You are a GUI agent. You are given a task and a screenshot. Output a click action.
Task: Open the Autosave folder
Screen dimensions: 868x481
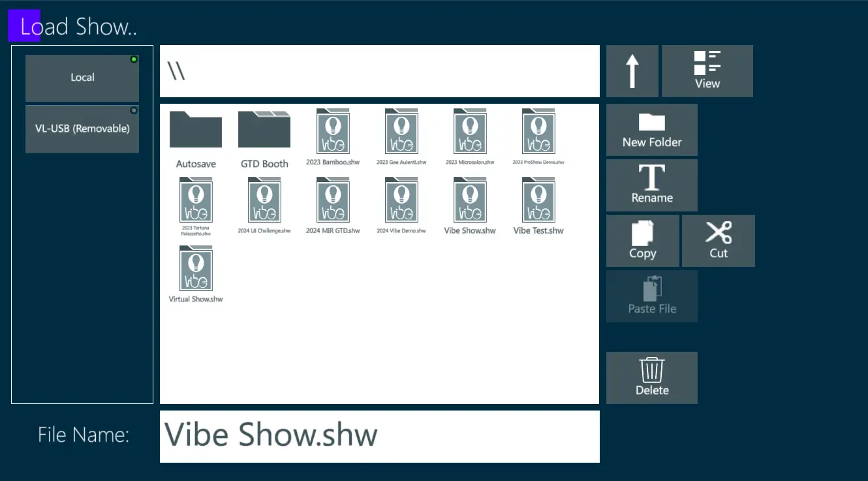196,139
